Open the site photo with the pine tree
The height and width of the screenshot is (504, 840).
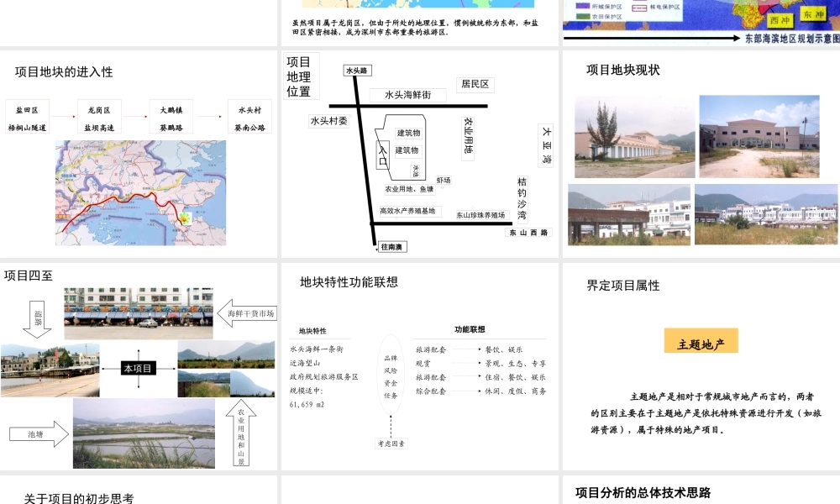[635, 137]
